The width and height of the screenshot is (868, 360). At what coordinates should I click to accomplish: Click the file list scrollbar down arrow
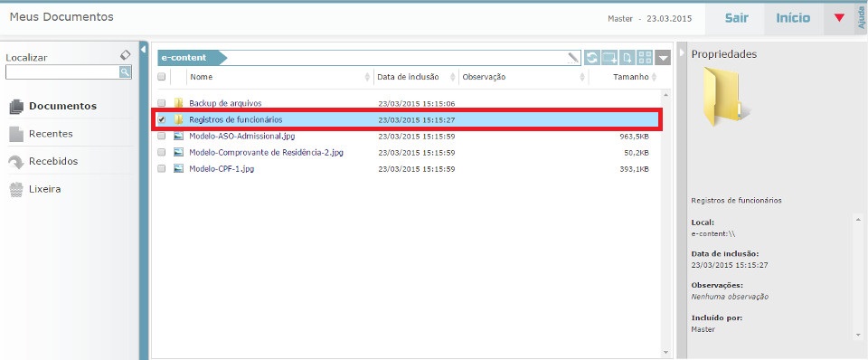tap(666, 351)
